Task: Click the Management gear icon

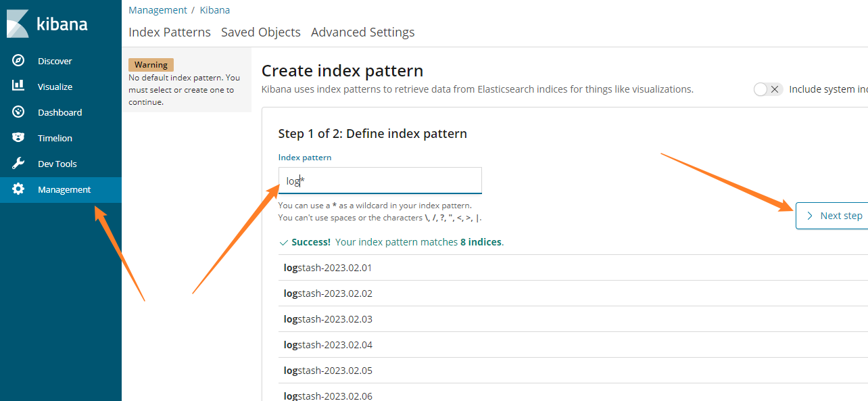Action: coord(18,189)
